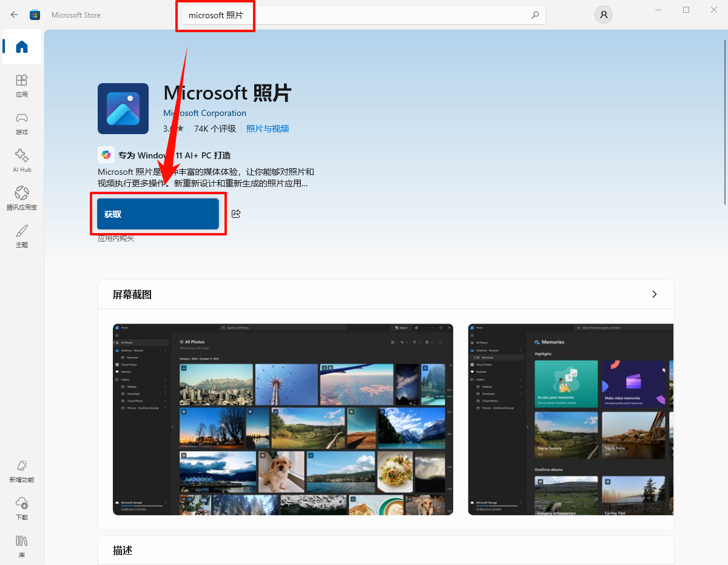Open the first app screenshot thumbnail

point(282,419)
